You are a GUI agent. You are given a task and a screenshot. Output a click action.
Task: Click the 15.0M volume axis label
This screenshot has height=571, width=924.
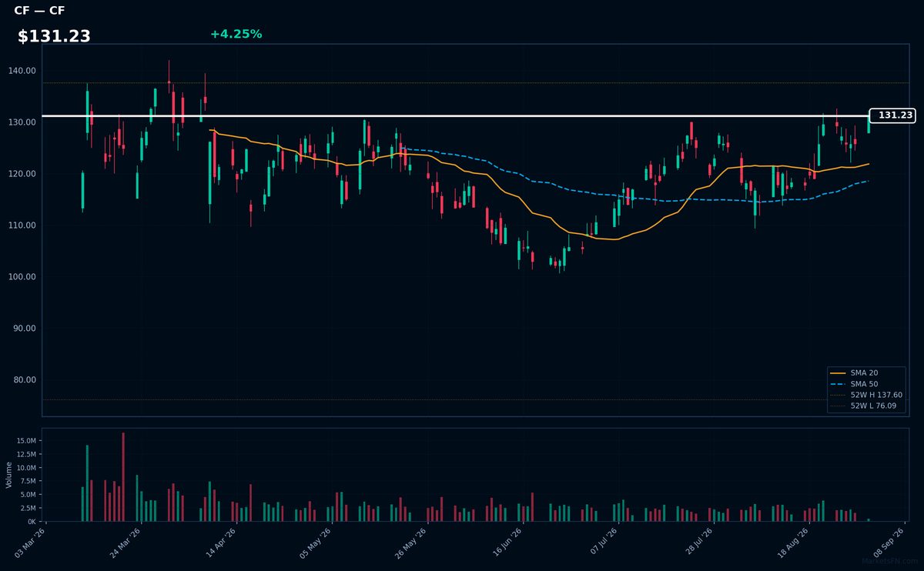[26, 441]
